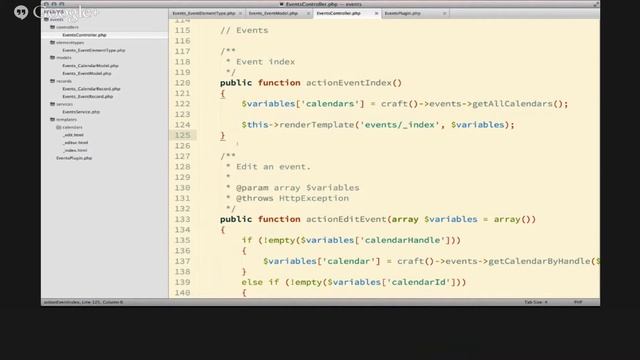
Task: Open _index.html template file
Action: point(75,150)
